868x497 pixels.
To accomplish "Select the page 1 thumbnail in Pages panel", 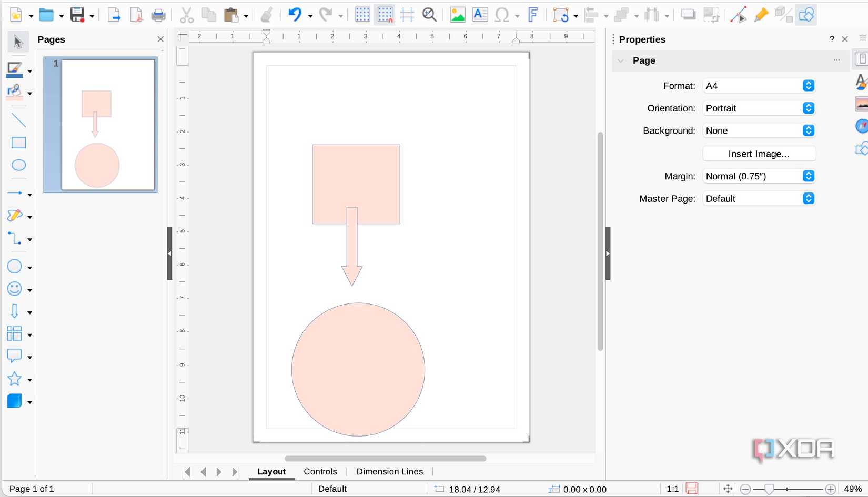I will [x=100, y=125].
